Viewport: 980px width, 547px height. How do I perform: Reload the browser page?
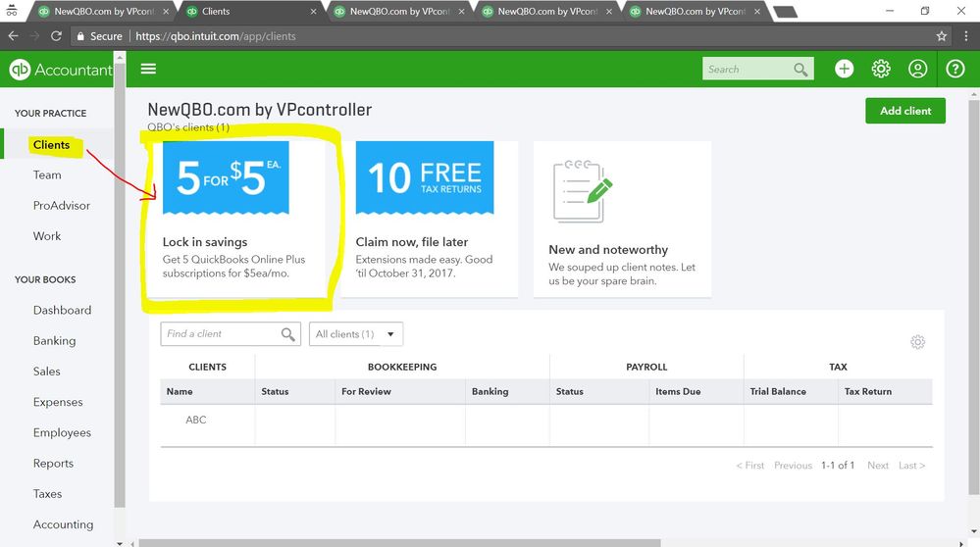(x=56, y=36)
